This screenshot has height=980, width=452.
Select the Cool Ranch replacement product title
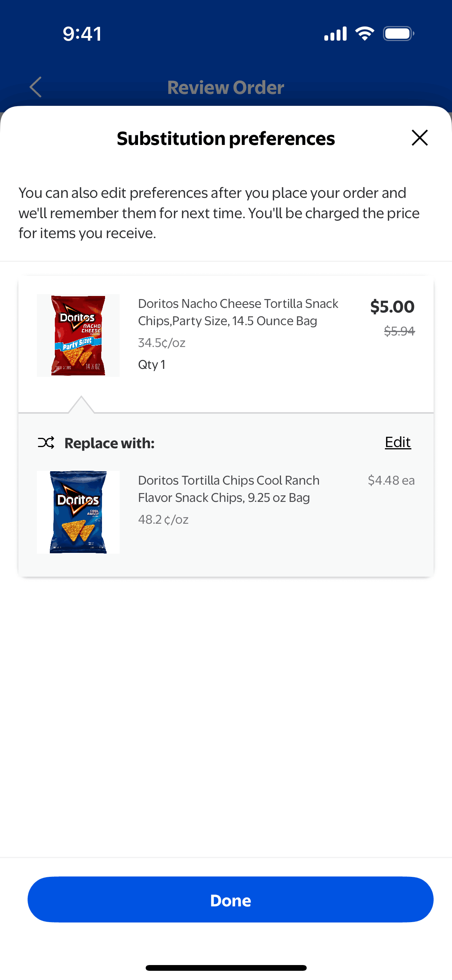(x=228, y=489)
